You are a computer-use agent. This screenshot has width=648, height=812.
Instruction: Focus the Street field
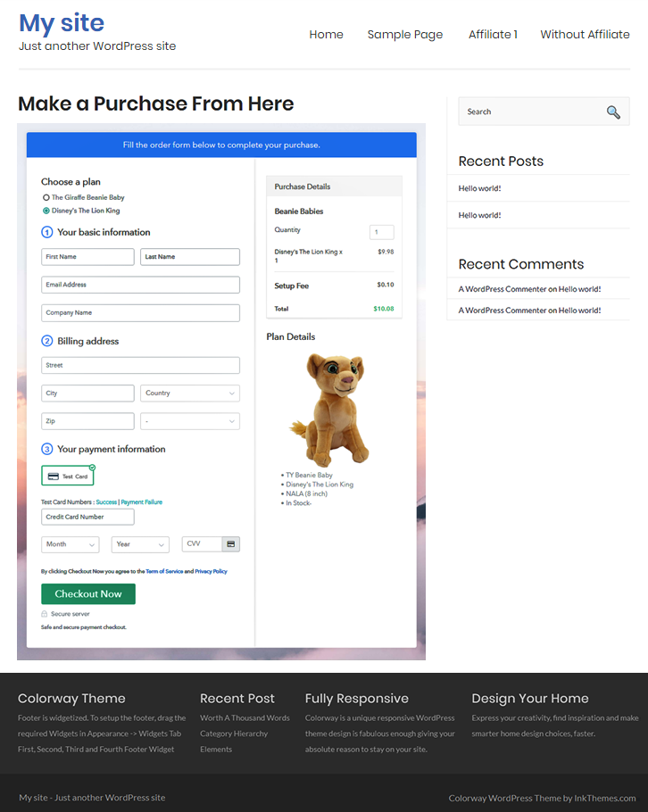pyautogui.click(x=140, y=365)
